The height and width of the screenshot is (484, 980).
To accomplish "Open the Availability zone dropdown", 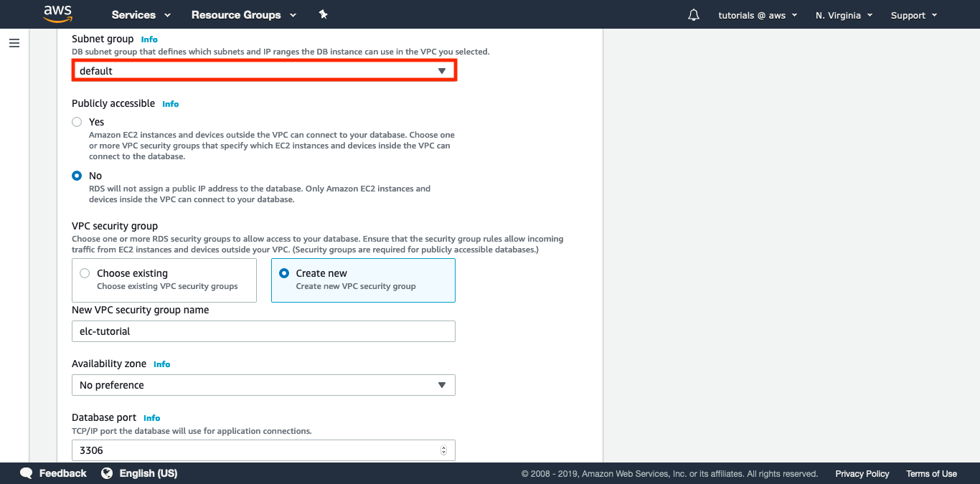I will pyautogui.click(x=263, y=385).
